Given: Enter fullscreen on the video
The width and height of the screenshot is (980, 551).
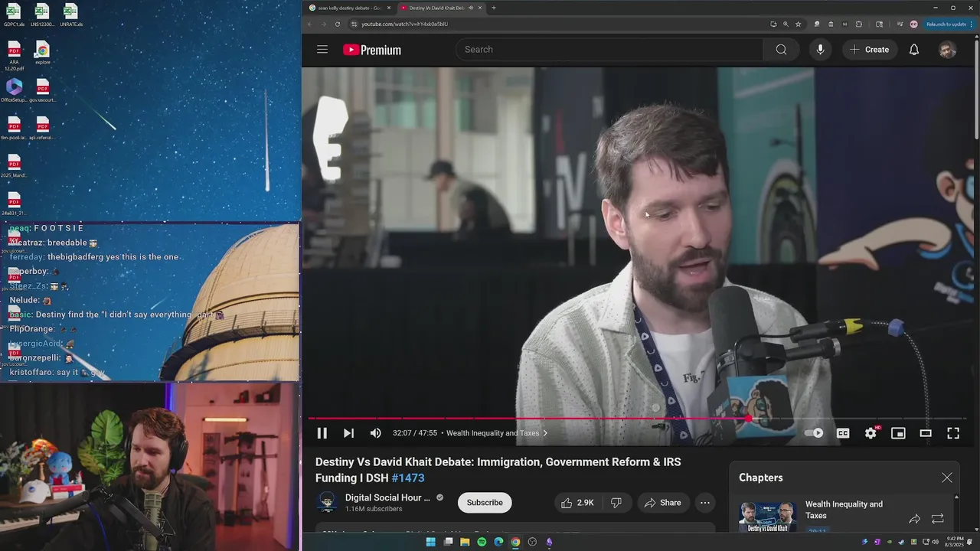Looking at the screenshot, I should coord(953,433).
